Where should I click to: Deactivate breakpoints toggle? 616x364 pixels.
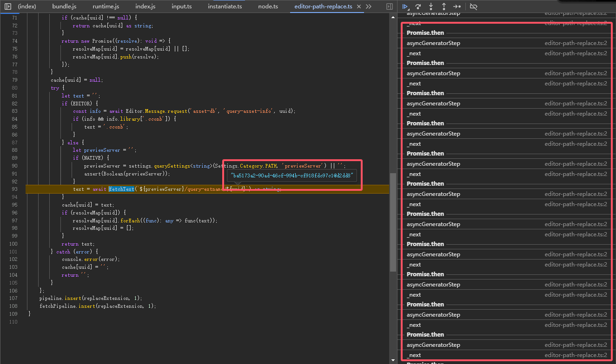[474, 6]
